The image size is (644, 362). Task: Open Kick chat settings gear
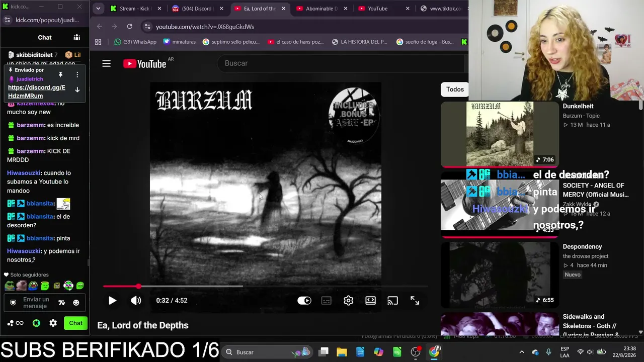[x=53, y=323]
